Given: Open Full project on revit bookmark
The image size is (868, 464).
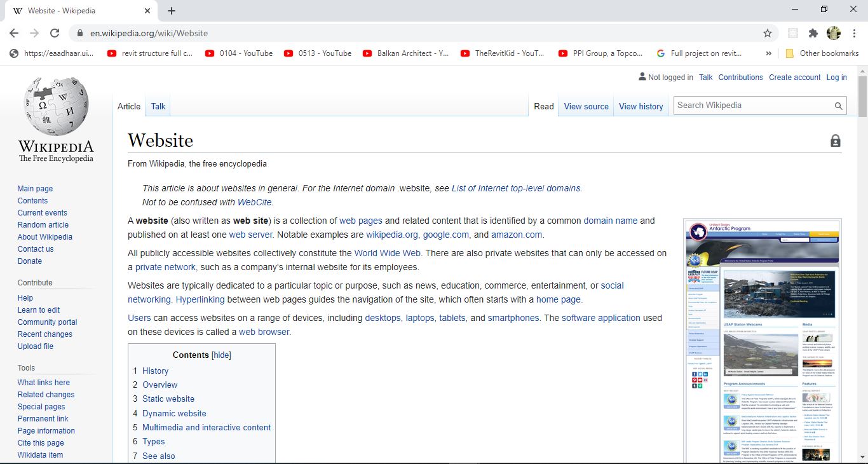Looking at the screenshot, I should [700, 53].
